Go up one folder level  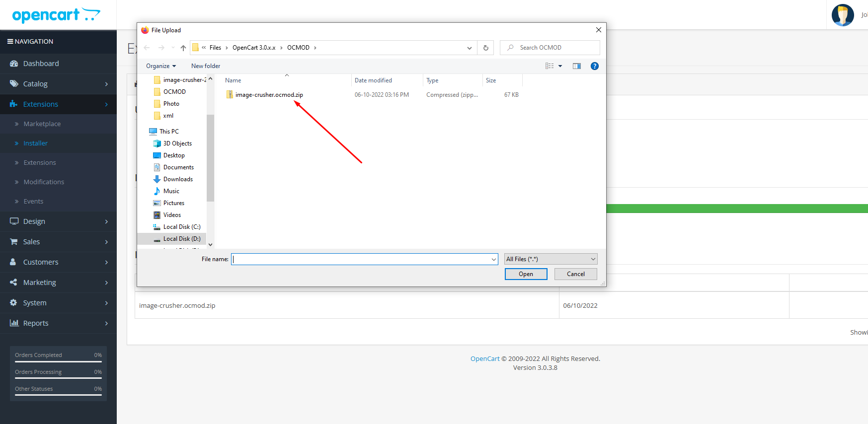pyautogui.click(x=183, y=48)
